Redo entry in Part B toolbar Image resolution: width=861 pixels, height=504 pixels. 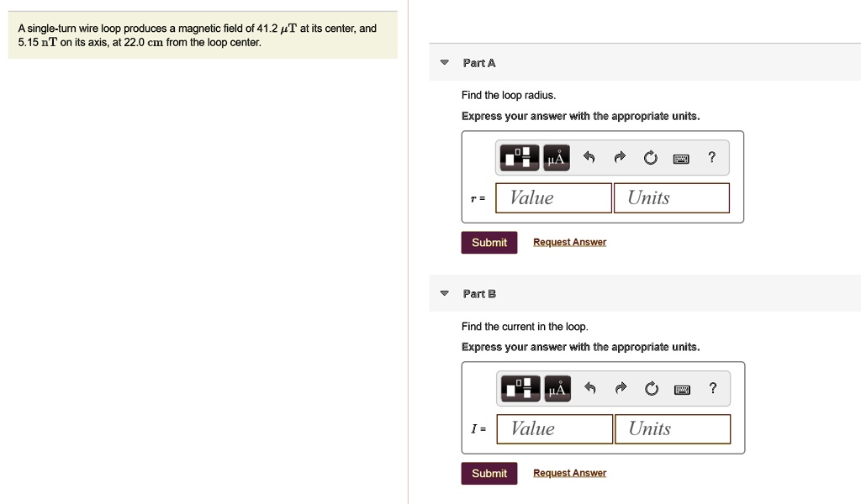pos(621,388)
